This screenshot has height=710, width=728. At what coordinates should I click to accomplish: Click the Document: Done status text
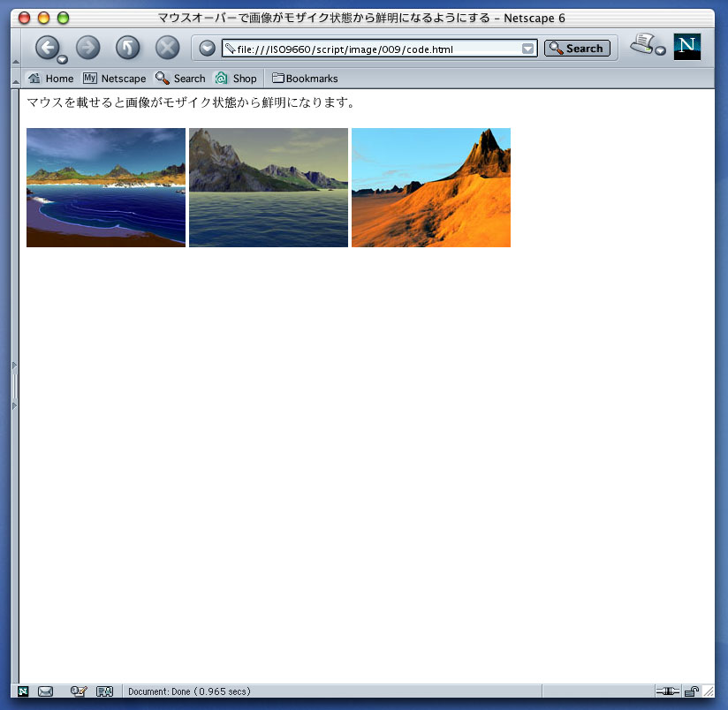click(x=189, y=691)
